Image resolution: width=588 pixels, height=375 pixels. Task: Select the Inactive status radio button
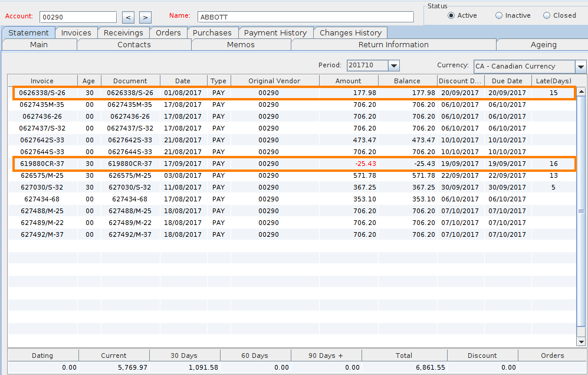[499, 15]
